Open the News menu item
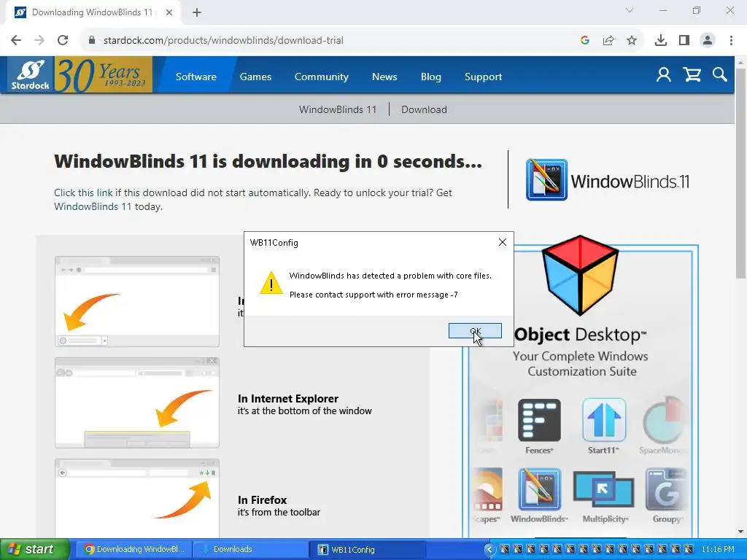 coord(384,77)
